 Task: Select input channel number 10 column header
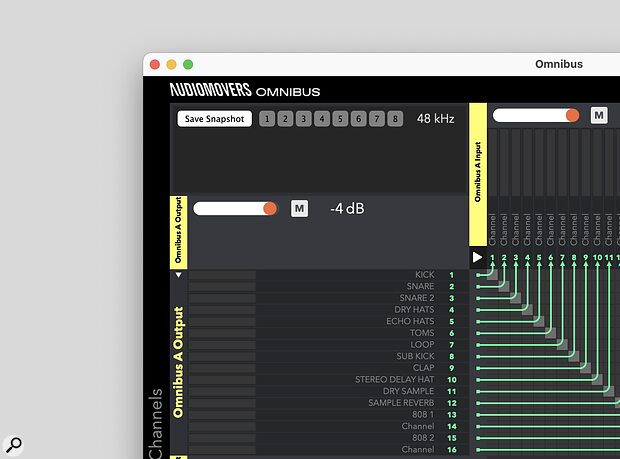pos(597,258)
